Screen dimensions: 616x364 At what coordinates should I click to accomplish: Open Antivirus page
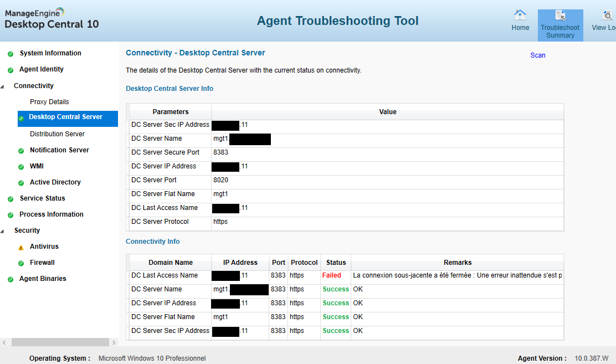tap(44, 247)
